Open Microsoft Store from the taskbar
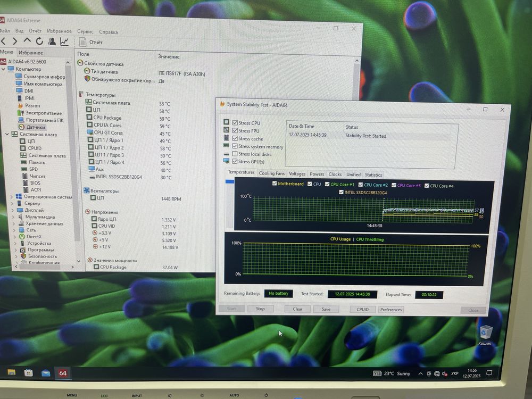This screenshot has height=399, width=532. 29,372
